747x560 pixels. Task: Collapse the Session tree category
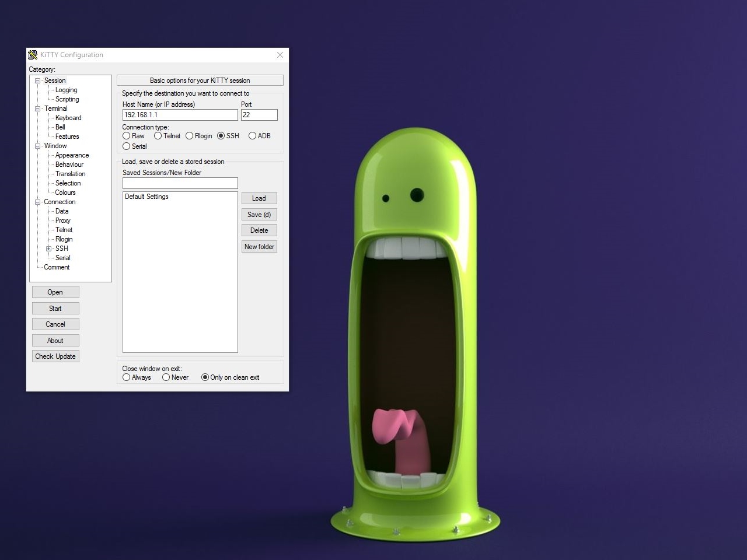point(38,80)
